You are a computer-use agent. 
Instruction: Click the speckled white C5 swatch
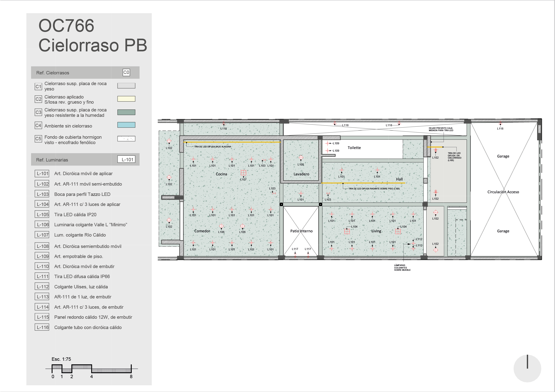pos(127,139)
